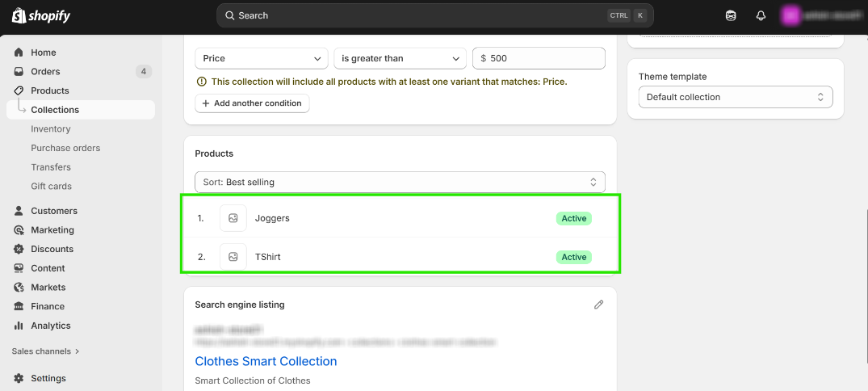Screen dimensions: 868x391
Task: Click the Shopify logo icon
Action: [x=18, y=15]
